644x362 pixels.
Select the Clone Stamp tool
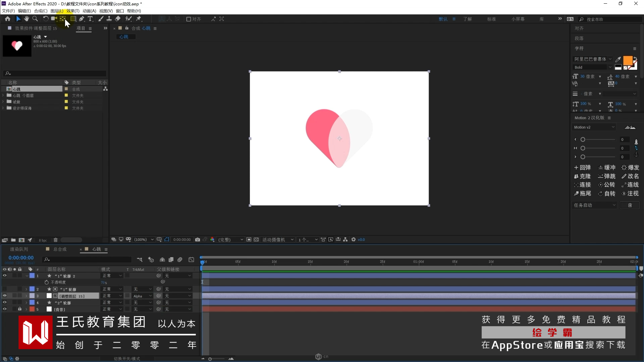click(x=109, y=19)
